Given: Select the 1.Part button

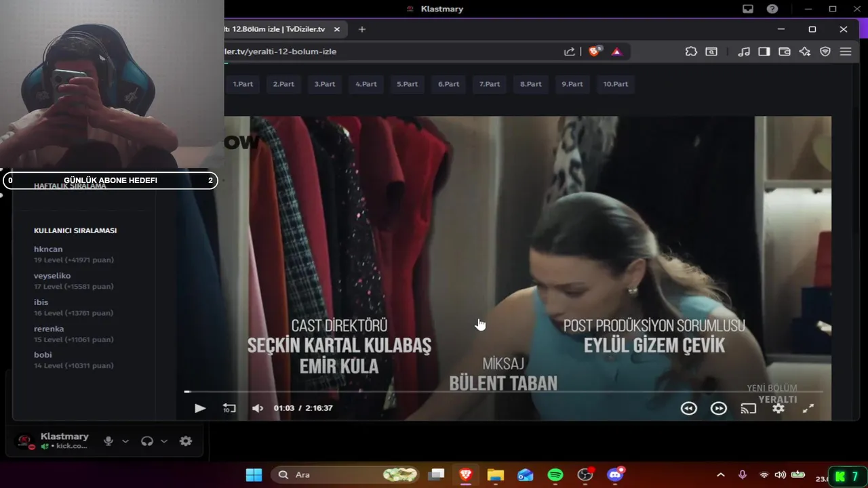Looking at the screenshot, I should click(243, 84).
